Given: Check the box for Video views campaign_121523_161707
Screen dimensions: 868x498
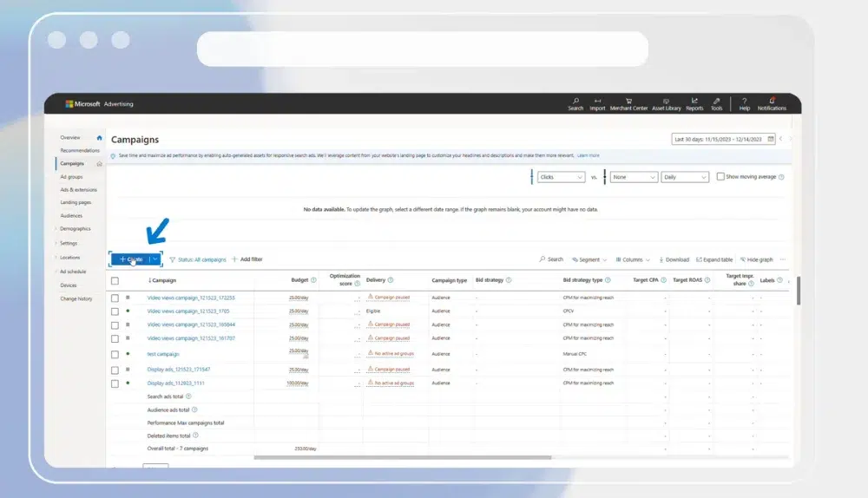Looking at the screenshot, I should (115, 338).
